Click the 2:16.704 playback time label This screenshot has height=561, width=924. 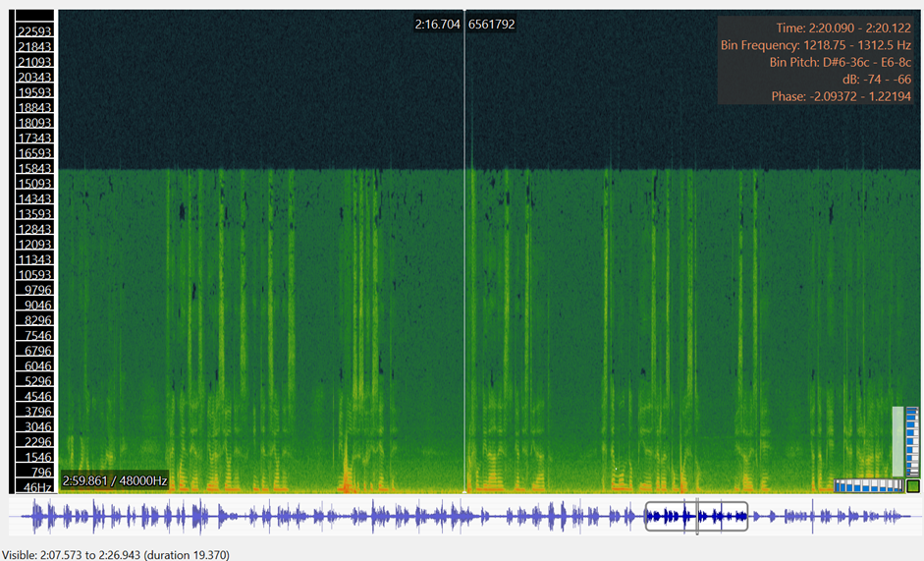point(437,25)
